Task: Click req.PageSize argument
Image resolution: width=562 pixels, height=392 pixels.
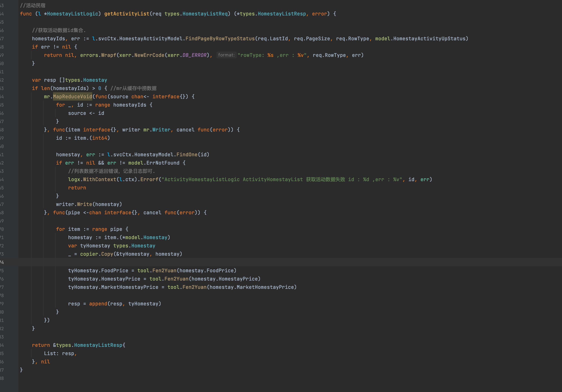Action: [x=312, y=39]
